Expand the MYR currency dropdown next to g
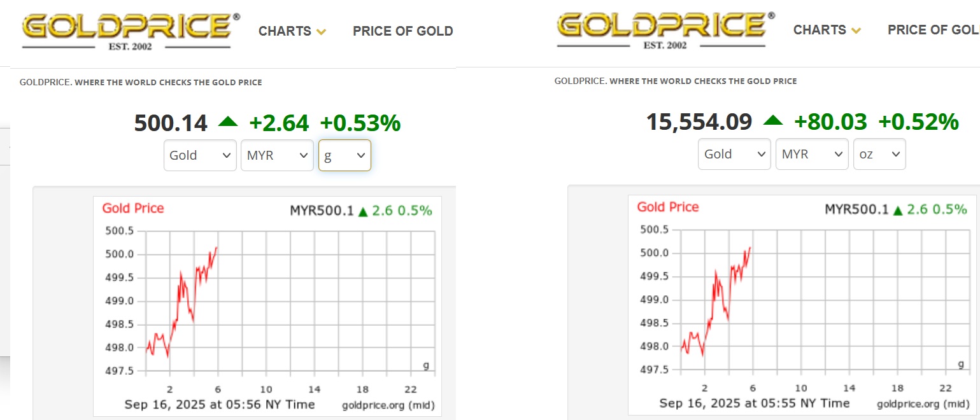 point(276,155)
